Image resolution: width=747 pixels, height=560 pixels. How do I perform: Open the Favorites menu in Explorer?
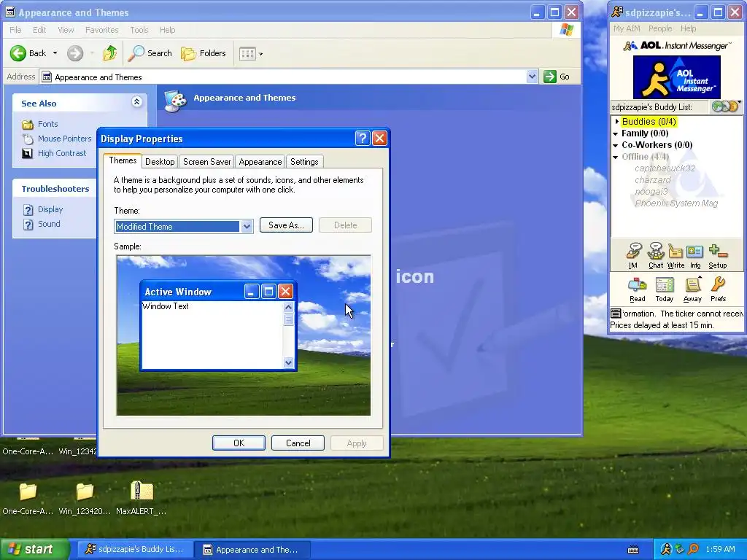tap(101, 30)
